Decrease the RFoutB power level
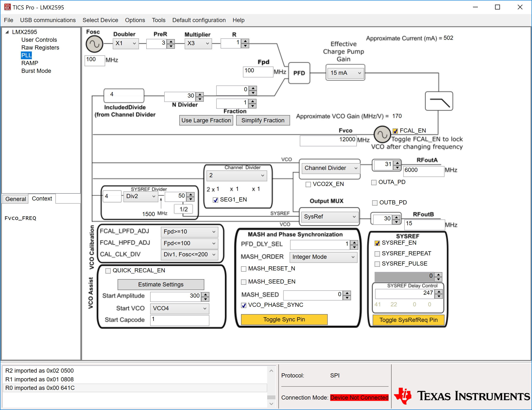The width and height of the screenshot is (532, 410). (396, 222)
